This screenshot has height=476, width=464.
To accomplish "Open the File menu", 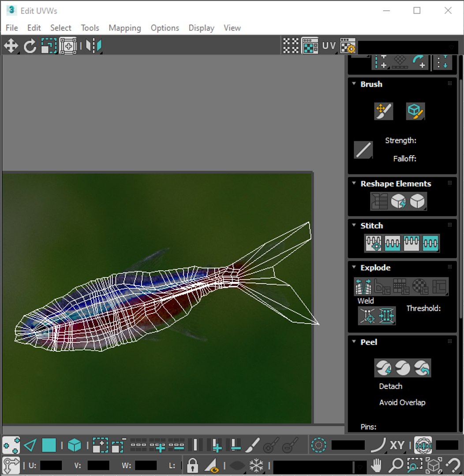I will (x=12, y=28).
